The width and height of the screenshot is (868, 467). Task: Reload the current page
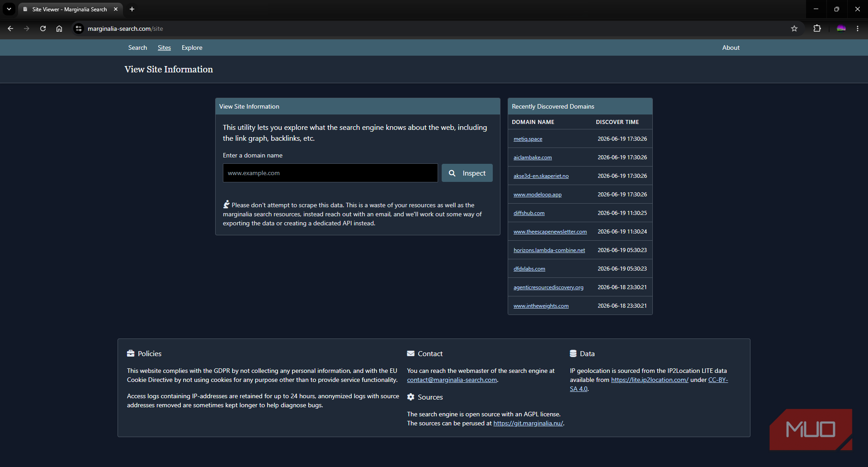43,29
